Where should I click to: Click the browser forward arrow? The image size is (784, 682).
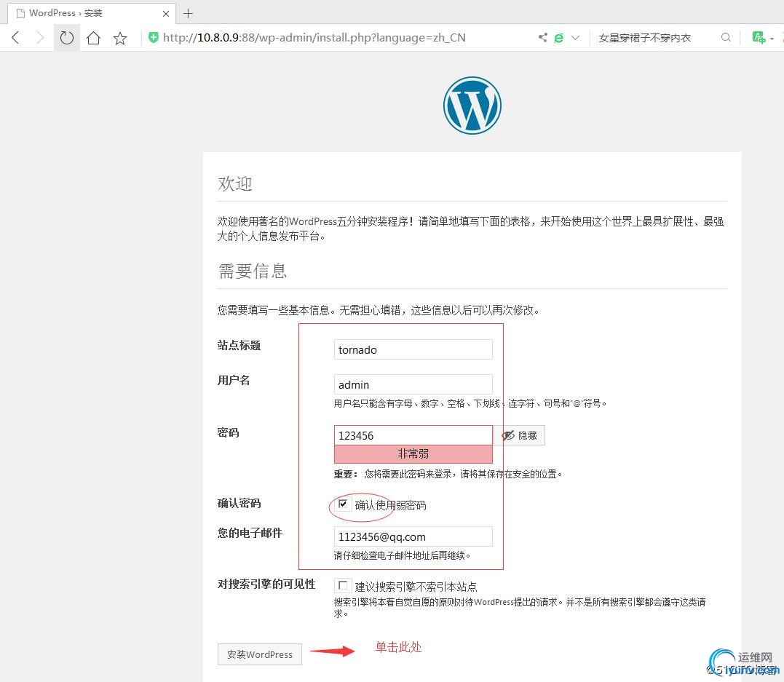click(x=39, y=38)
